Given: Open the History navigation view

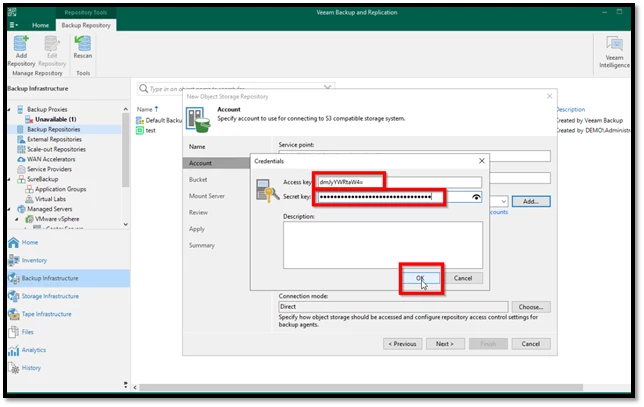Looking at the screenshot, I should pos(31,368).
